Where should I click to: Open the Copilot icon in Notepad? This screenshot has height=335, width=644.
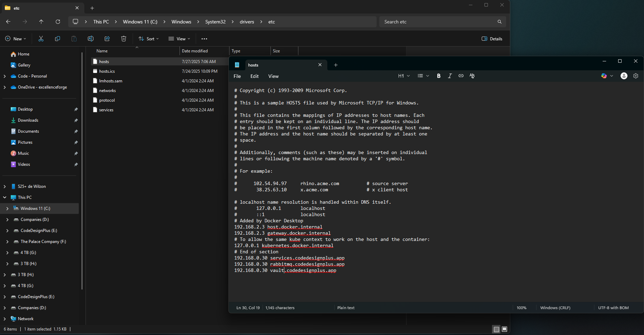tap(604, 76)
